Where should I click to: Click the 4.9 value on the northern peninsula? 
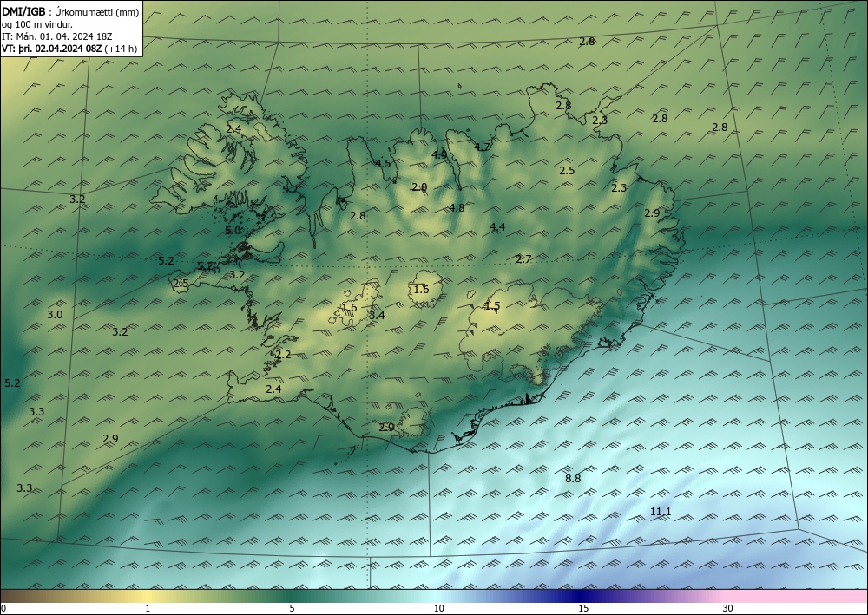click(x=439, y=155)
